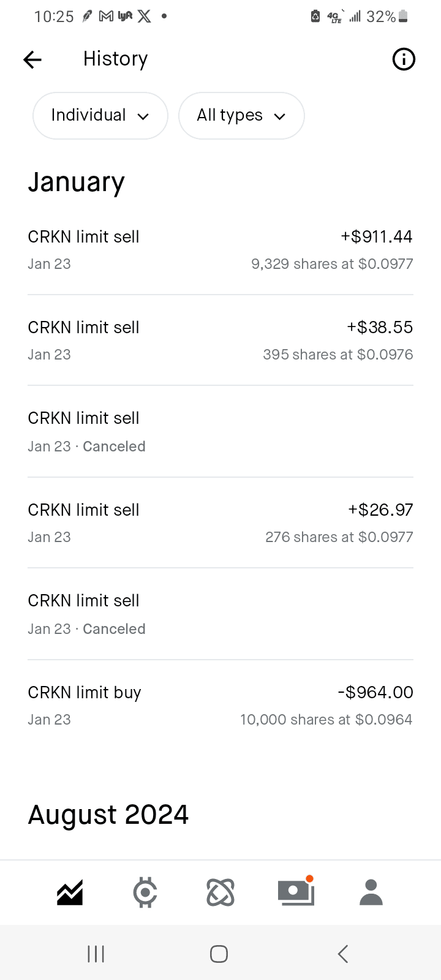Expand the Individual account dropdown
The image size is (441, 980).
(100, 116)
